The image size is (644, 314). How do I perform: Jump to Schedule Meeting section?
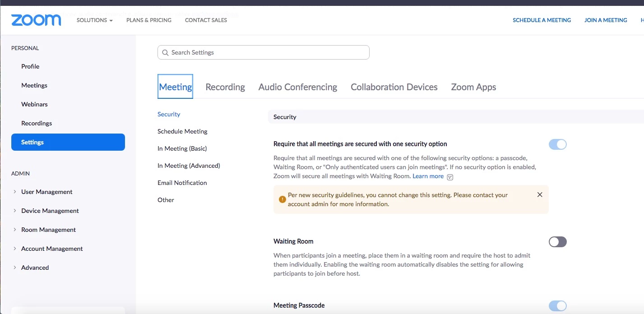click(x=182, y=131)
